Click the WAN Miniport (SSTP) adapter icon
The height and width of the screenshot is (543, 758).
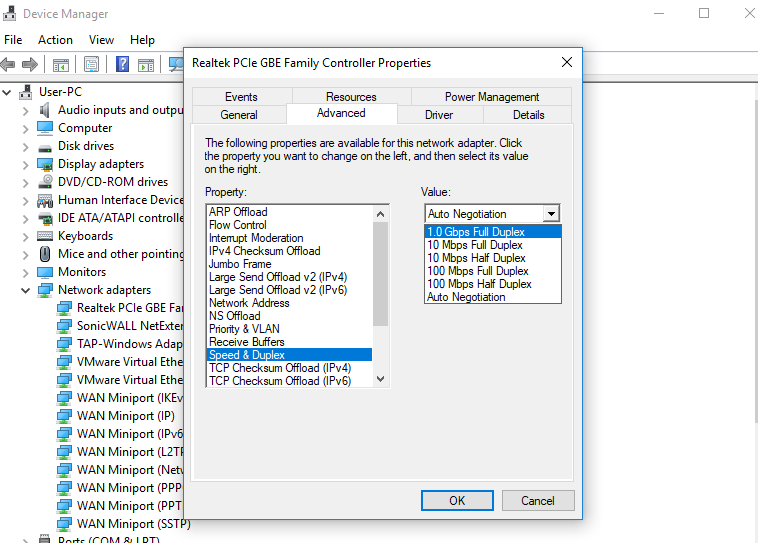point(64,524)
